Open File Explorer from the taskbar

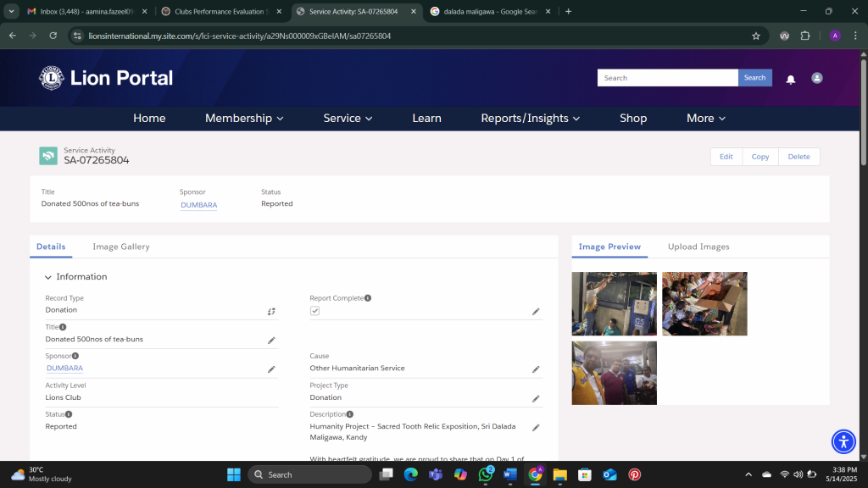559,474
